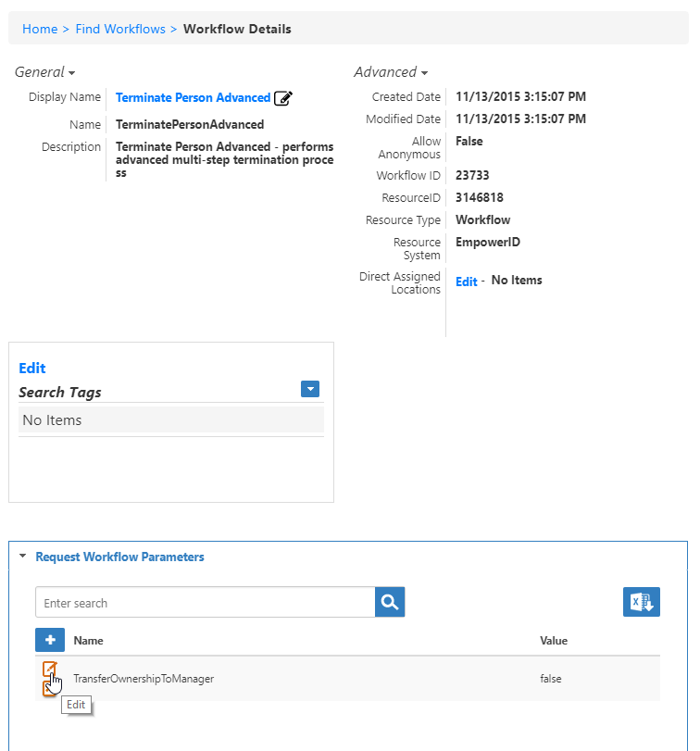Collapse Request Workflow Parameters panel
700x751 pixels.
[23, 557]
